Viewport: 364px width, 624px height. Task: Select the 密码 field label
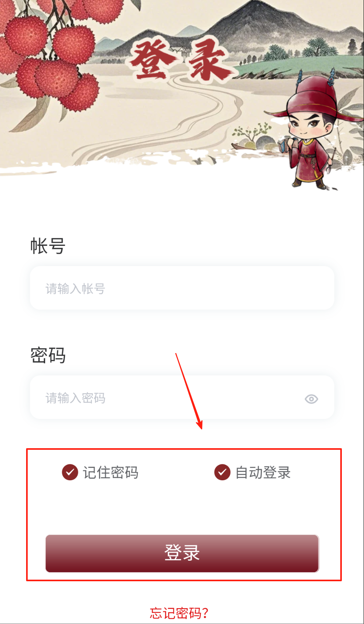(48, 355)
